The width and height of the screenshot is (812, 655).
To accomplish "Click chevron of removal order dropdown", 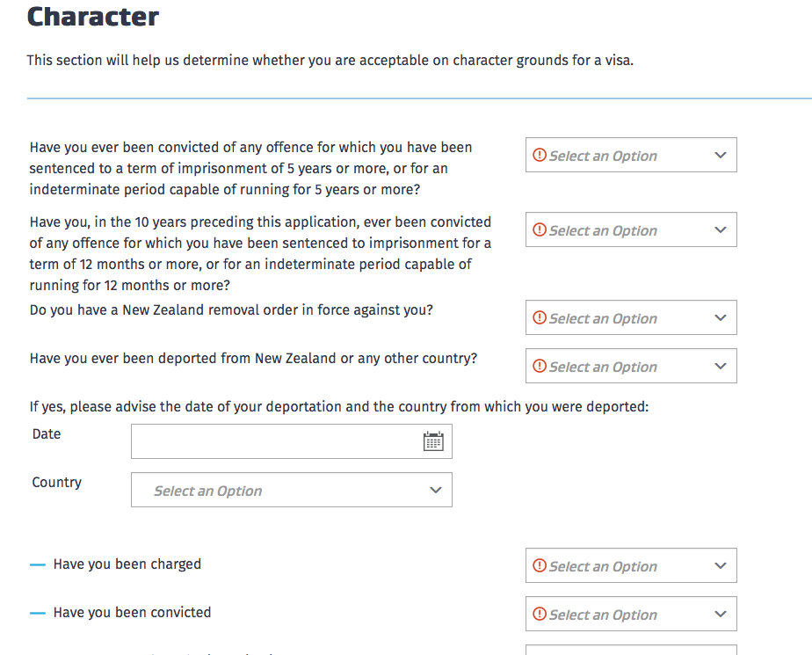I will pyautogui.click(x=721, y=317).
